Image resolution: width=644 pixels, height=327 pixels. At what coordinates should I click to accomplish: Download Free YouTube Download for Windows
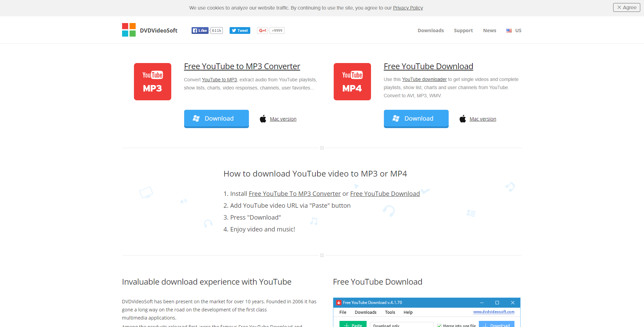416,119
